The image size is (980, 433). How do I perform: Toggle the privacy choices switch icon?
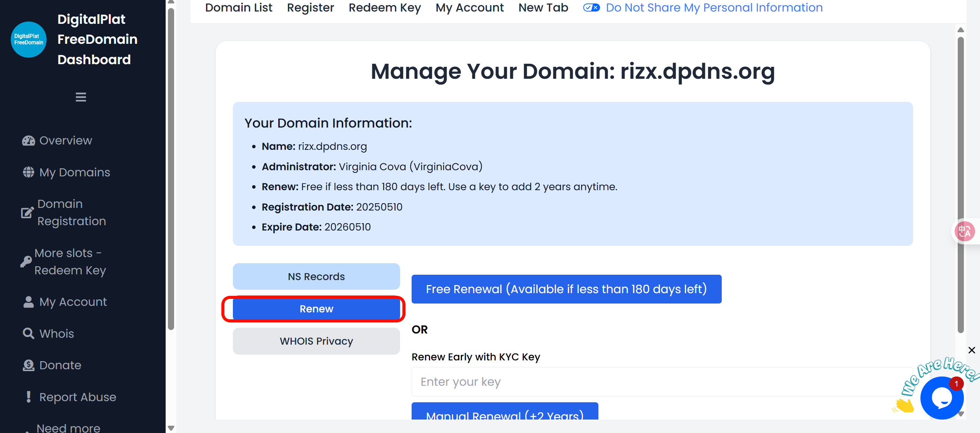tap(591, 7)
